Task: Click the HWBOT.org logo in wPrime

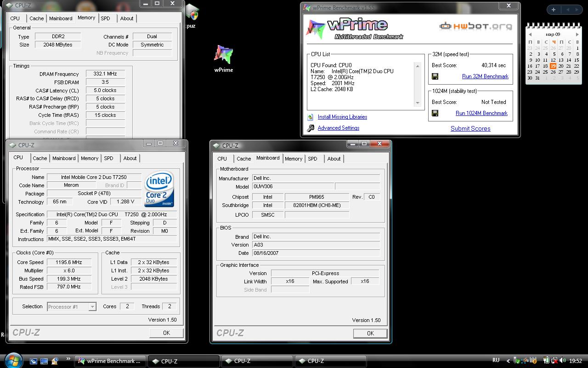Action: coord(475,26)
